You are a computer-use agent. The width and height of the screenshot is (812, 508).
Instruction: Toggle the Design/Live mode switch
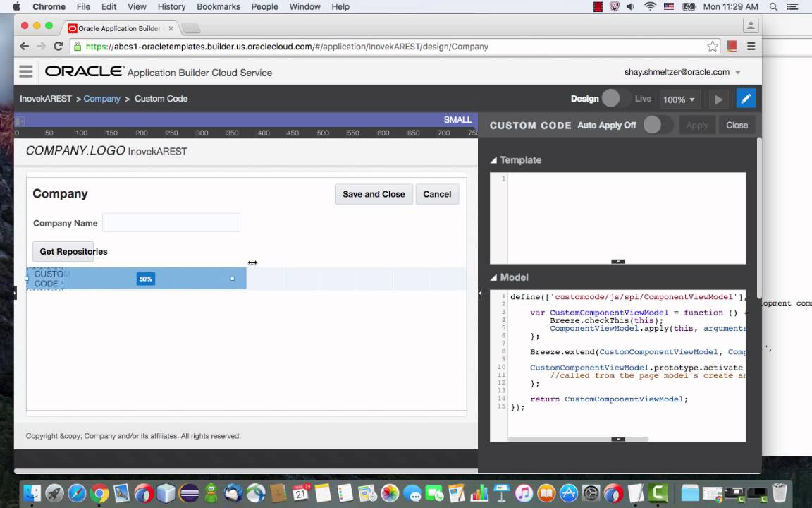pyautogui.click(x=616, y=99)
